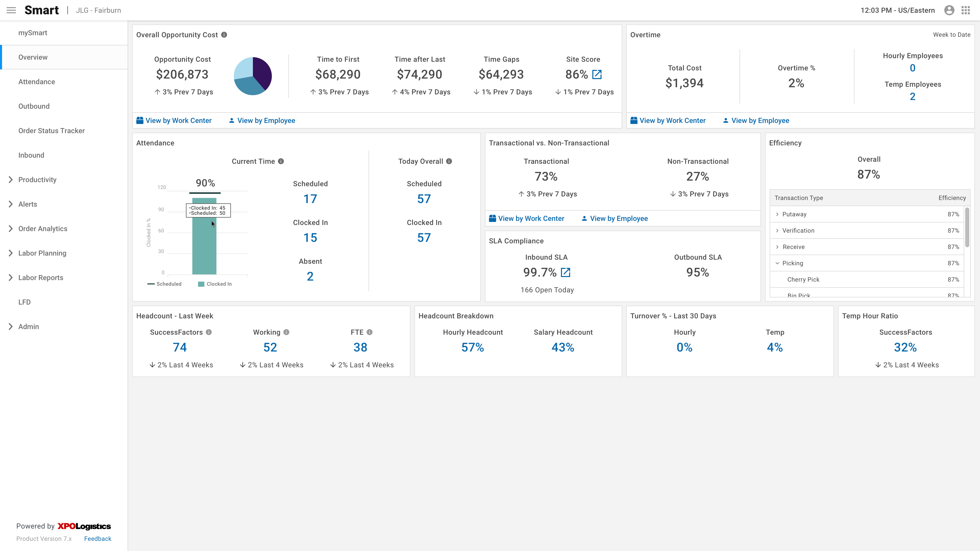Expand the Putaway transaction type row
The image size is (980, 551).
pos(777,214)
